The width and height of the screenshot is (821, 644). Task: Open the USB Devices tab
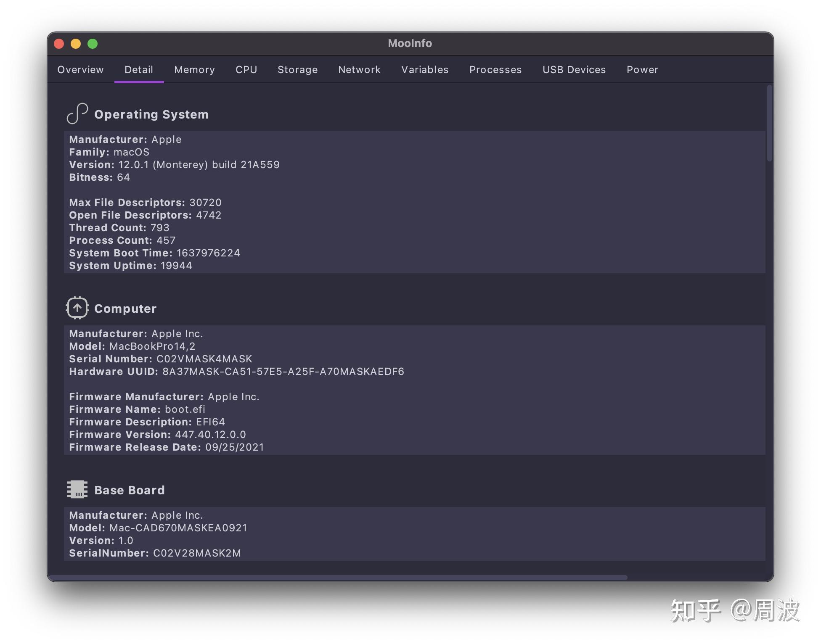tap(574, 70)
